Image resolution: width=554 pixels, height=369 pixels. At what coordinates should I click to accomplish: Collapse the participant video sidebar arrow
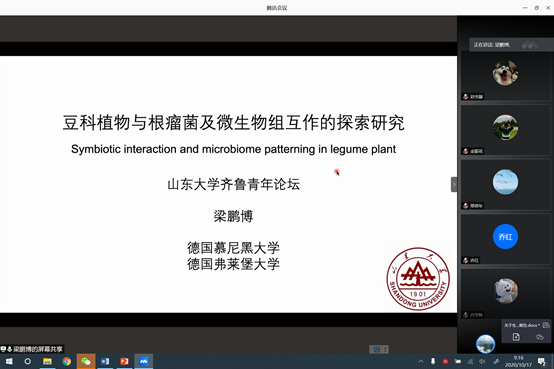pos(454,184)
